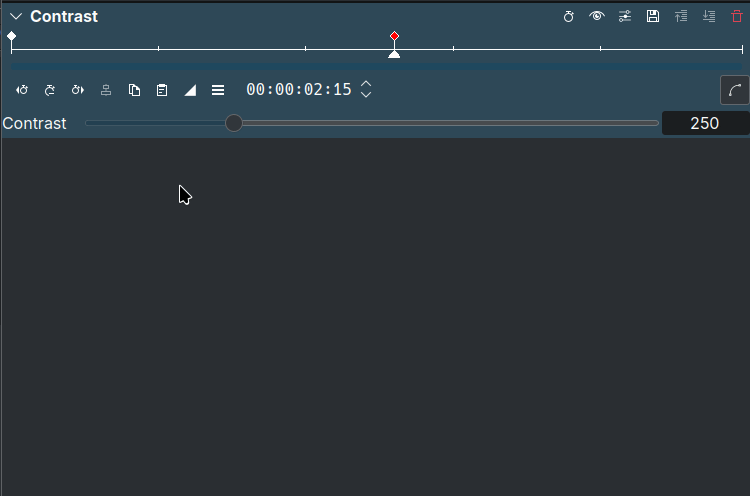Click the 00:00:02:15 timecode field
The width and height of the screenshot is (750, 496).
298,90
